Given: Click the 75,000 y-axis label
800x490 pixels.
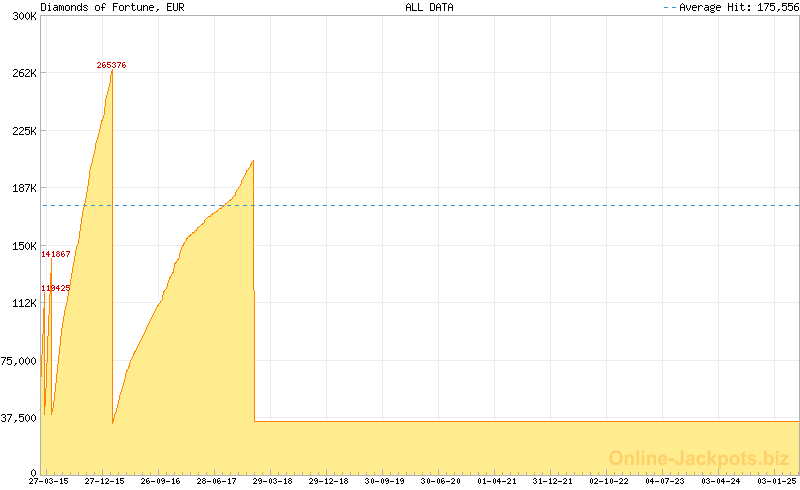Looking at the screenshot, I should point(18,360).
